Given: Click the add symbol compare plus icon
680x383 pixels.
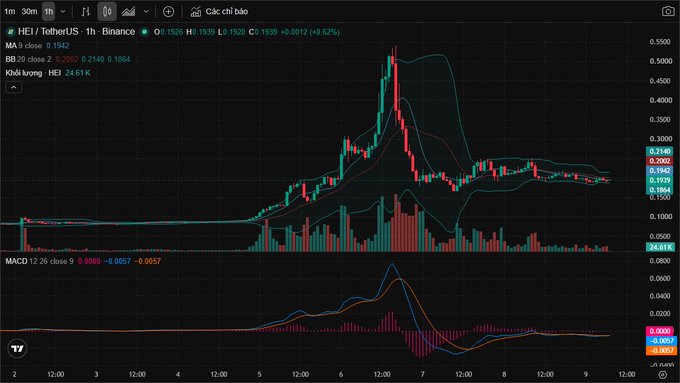Looking at the screenshot, I should click(168, 12).
